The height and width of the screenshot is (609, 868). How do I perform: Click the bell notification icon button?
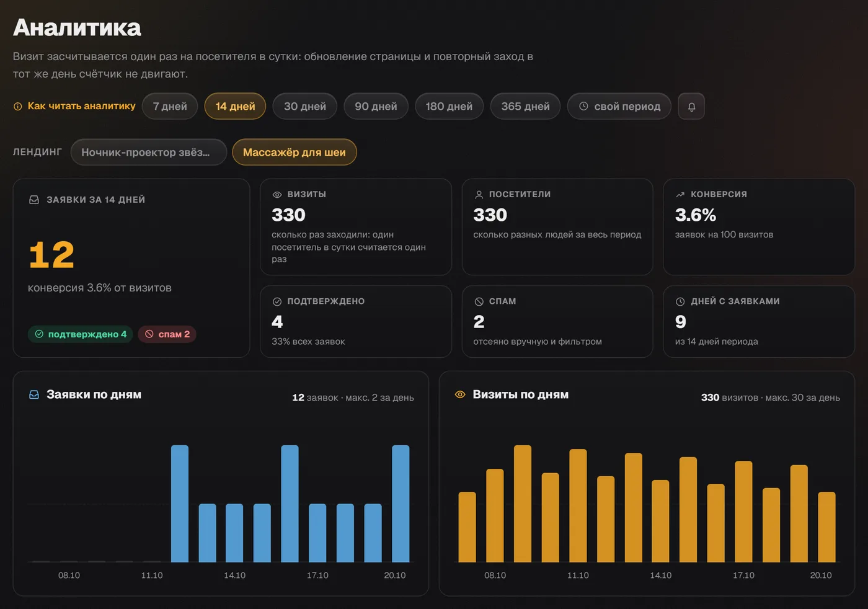point(691,107)
